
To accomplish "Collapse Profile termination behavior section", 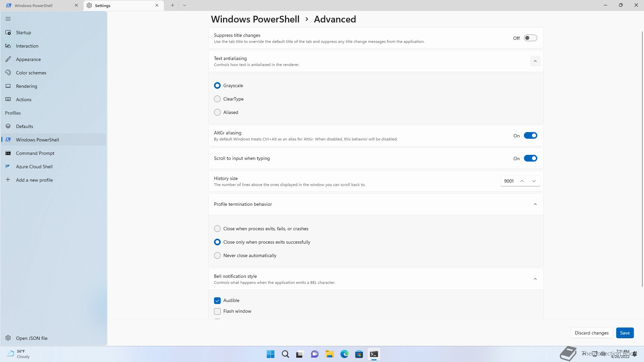I will point(535,204).
